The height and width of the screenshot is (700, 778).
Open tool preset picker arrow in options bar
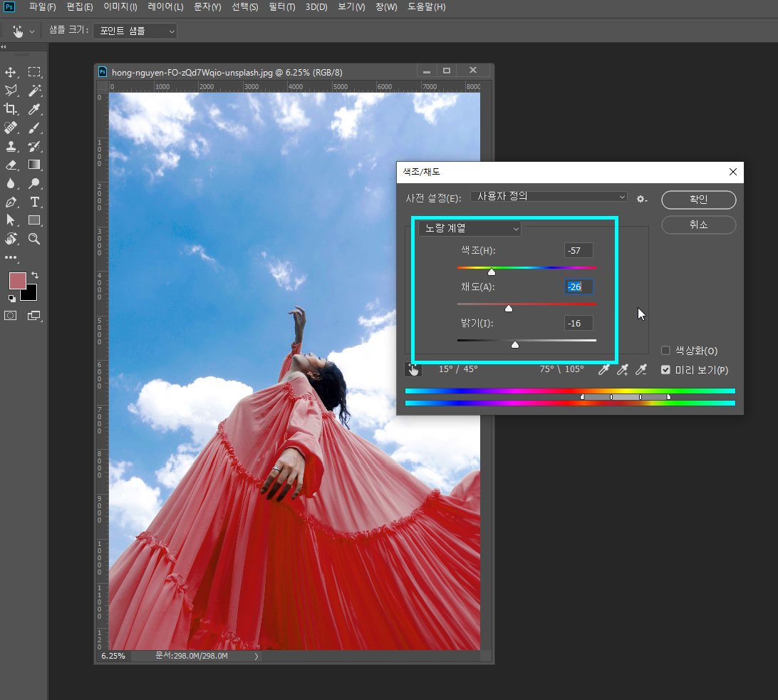32,31
